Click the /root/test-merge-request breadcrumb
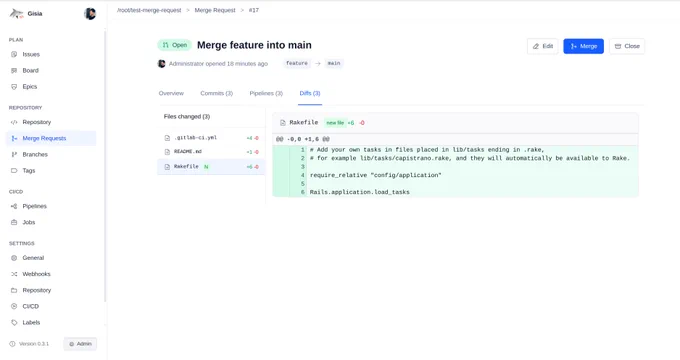680x360 pixels. [149, 10]
